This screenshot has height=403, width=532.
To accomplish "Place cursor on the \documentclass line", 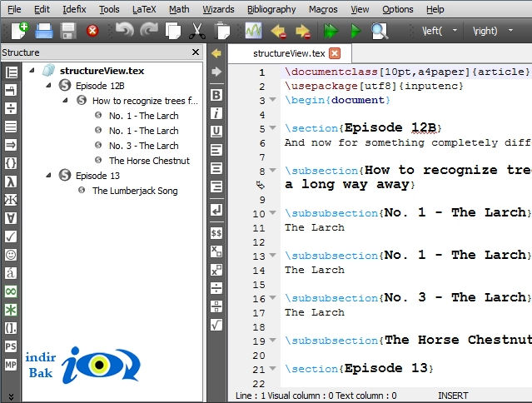I will (x=406, y=72).
